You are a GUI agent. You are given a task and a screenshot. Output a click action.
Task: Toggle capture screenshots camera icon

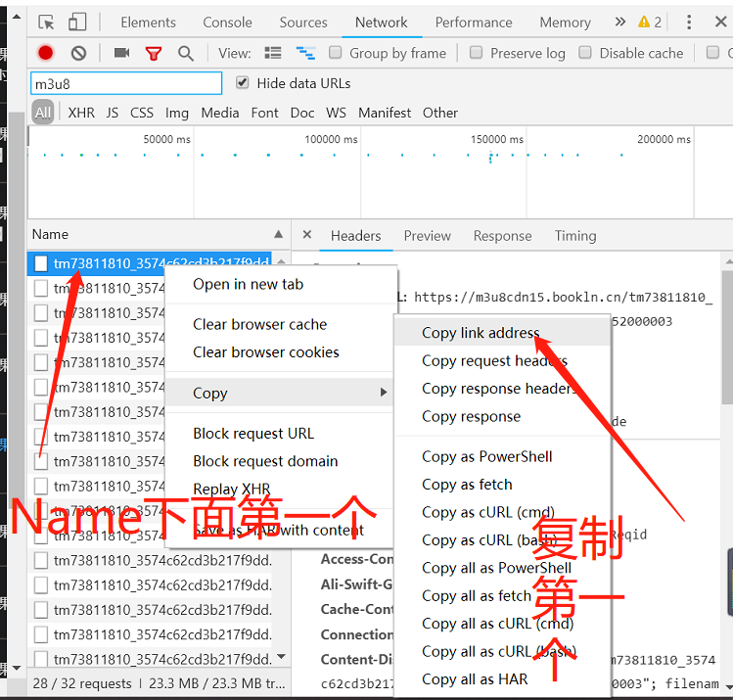pos(121,53)
